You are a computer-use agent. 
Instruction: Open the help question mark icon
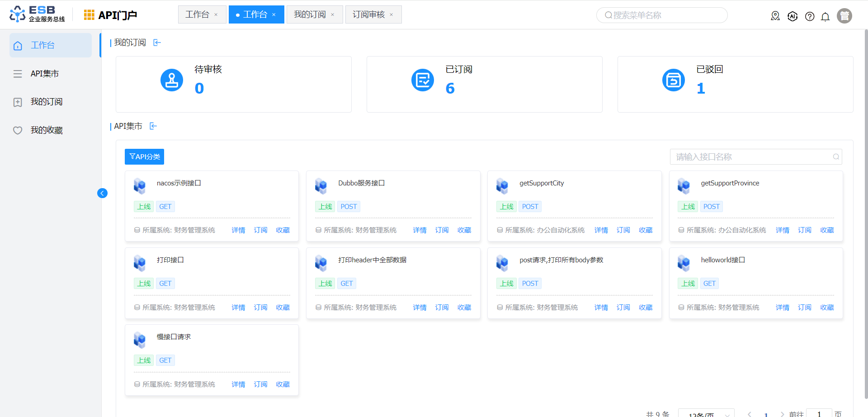(810, 17)
